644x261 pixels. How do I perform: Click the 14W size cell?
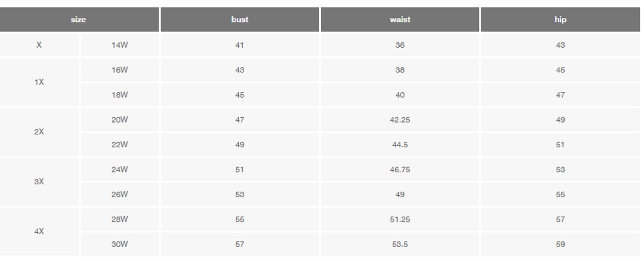tap(120, 45)
